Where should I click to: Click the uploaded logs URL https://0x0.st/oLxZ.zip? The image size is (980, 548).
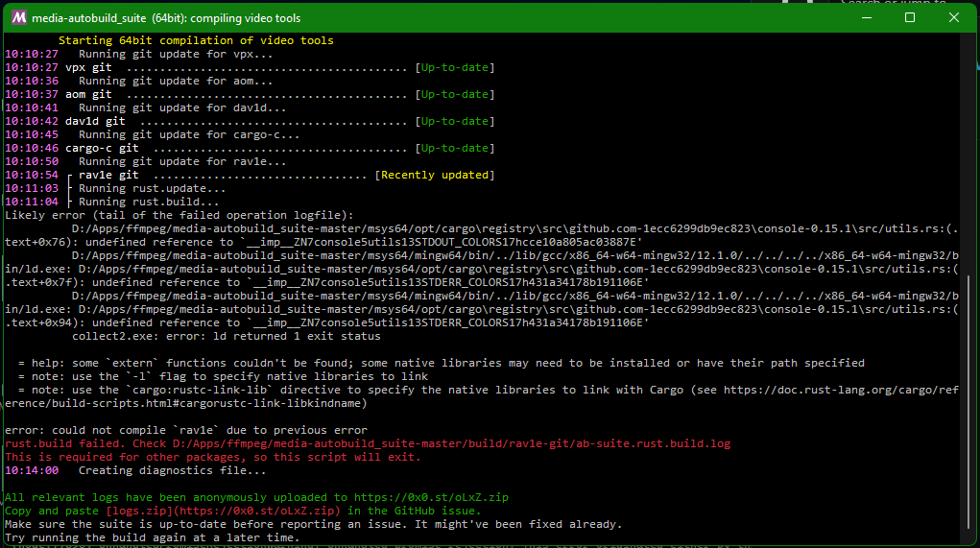tap(431, 497)
